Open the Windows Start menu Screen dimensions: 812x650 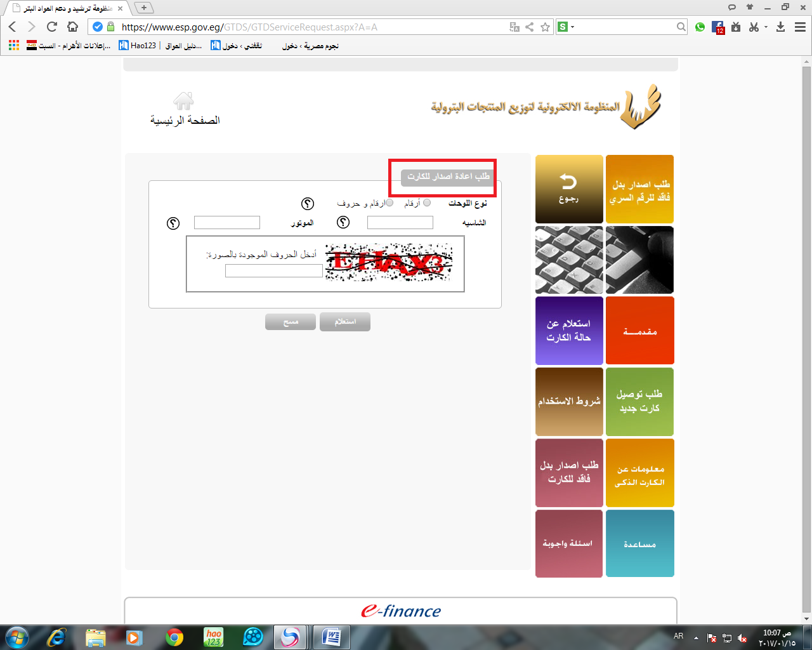tap(16, 637)
